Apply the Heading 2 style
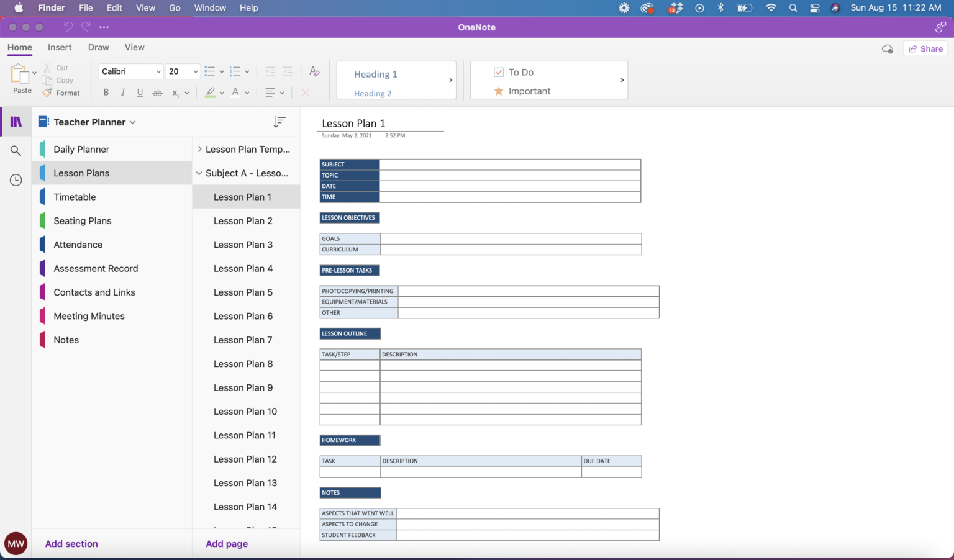 click(x=373, y=93)
